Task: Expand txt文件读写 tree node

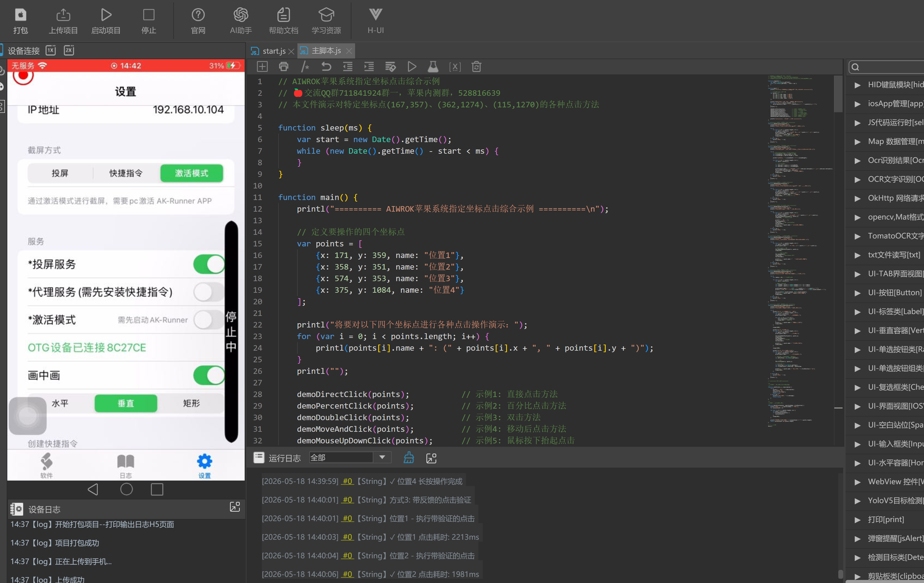Action: point(857,255)
